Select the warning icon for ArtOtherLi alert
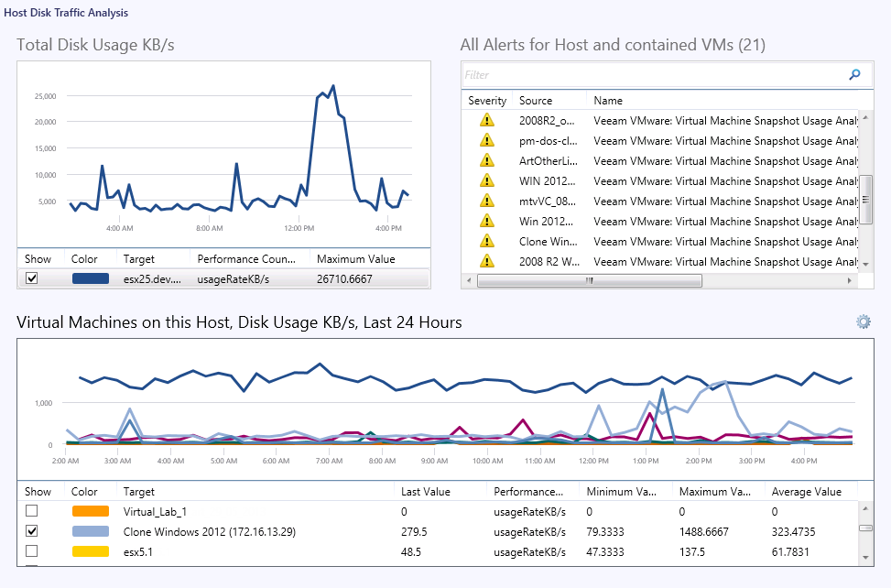 (x=486, y=160)
